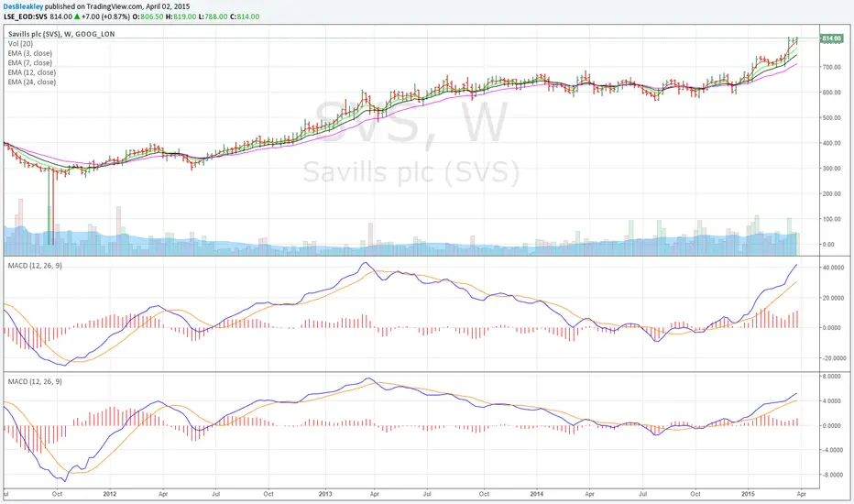854x504 pixels.
Task: Click the 300.00 price axis label
Action: point(831,169)
